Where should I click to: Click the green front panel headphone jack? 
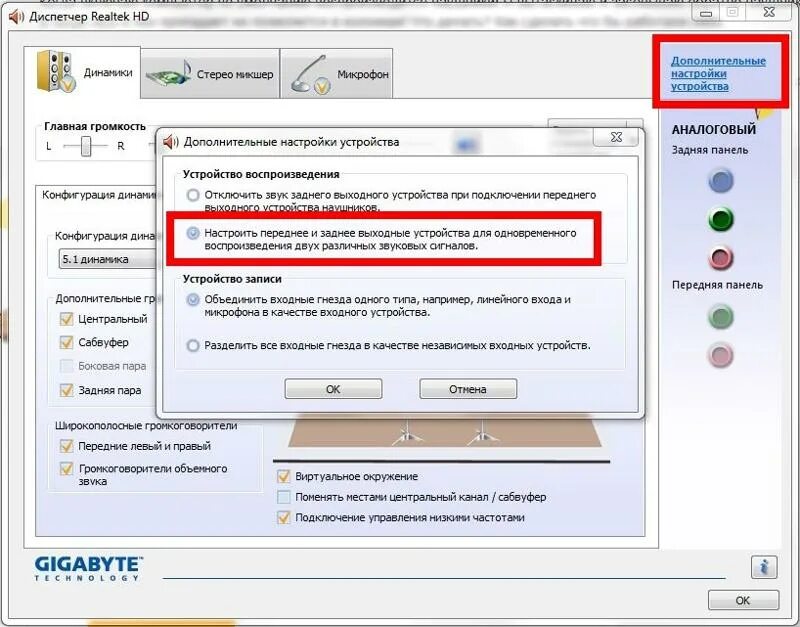tap(721, 317)
